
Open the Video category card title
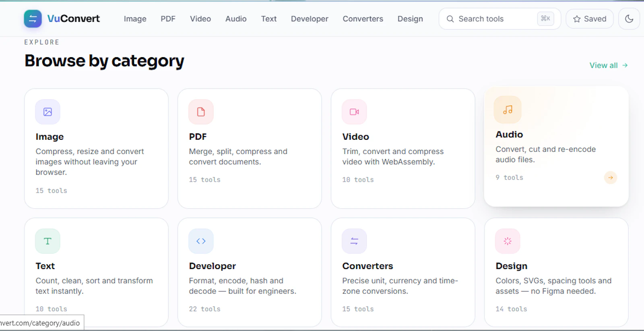[x=355, y=137]
